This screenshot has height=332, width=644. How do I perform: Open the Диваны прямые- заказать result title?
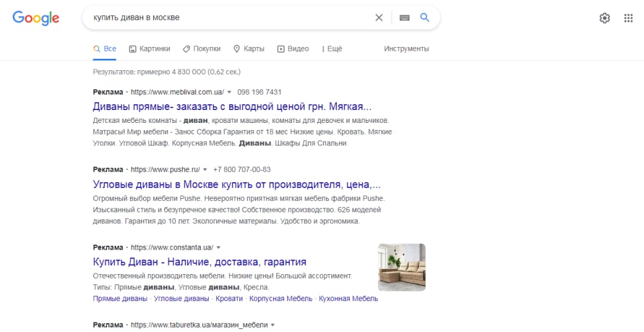pos(232,107)
